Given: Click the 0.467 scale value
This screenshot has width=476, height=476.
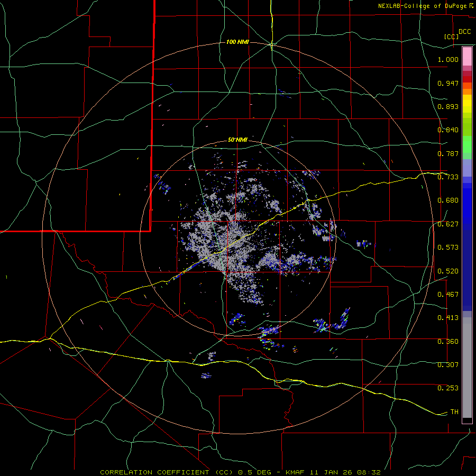Looking at the screenshot, I should 448,295.
